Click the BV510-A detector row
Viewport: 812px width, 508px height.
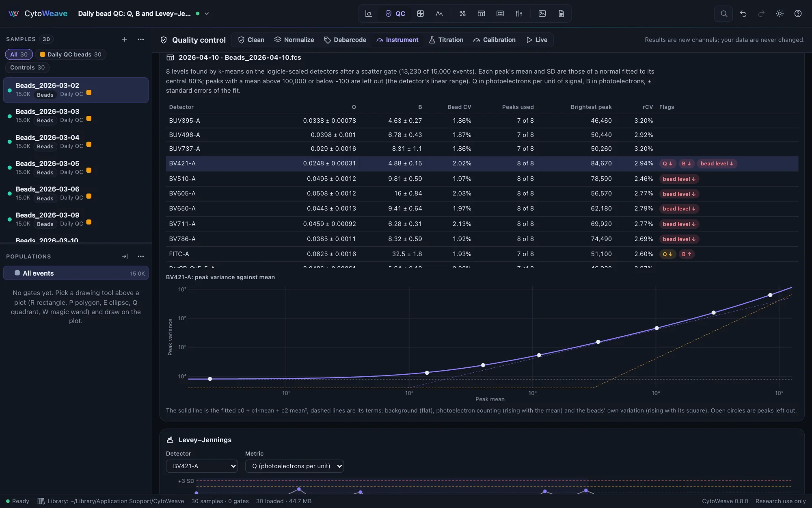tap(482, 179)
